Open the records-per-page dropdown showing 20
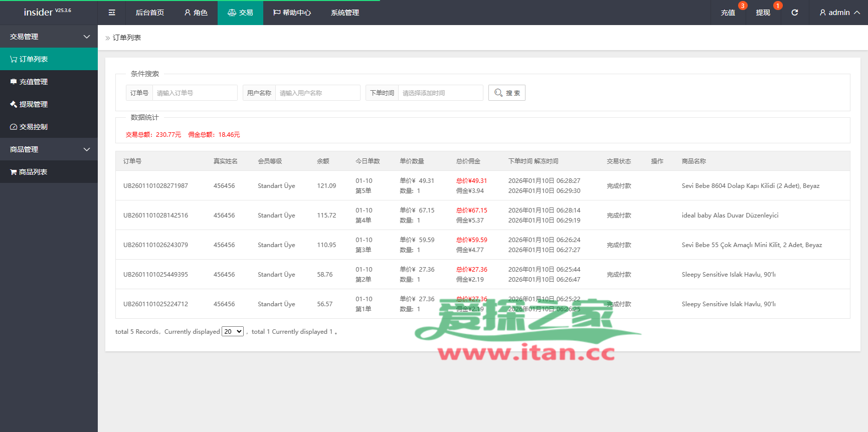Viewport: 868px width, 432px height. [x=233, y=331]
